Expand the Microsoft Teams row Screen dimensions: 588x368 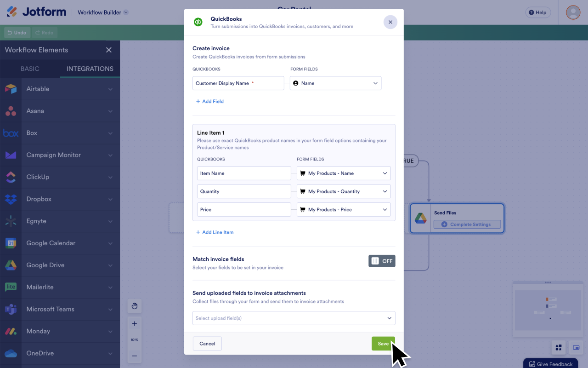pyautogui.click(x=110, y=309)
